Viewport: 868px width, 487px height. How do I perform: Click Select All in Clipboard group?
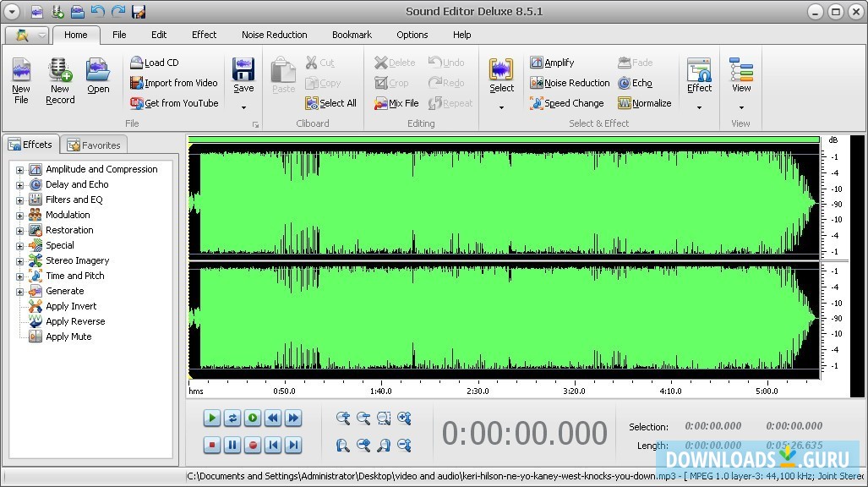click(330, 103)
